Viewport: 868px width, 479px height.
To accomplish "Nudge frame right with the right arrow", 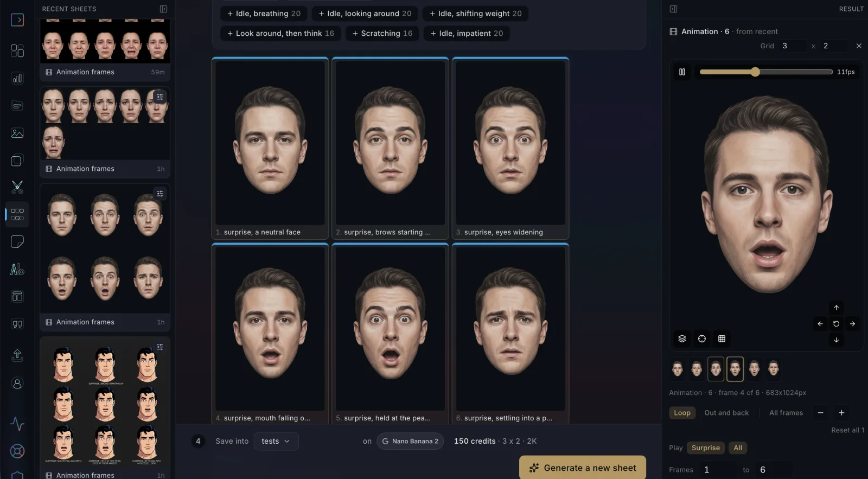I will point(852,324).
